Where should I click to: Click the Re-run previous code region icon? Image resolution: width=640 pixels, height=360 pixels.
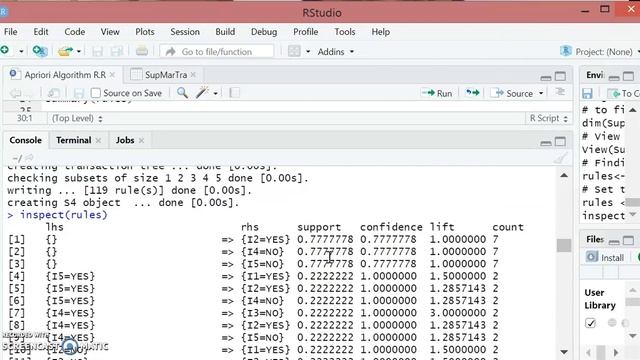pyautogui.click(x=472, y=93)
